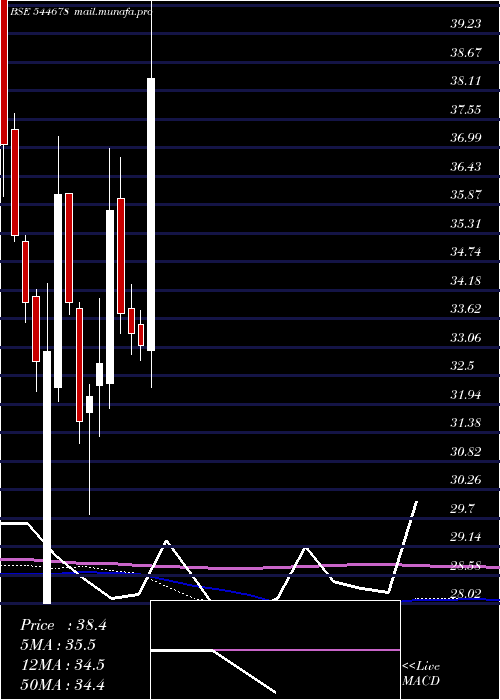This screenshot has width=500, height=700.
Task: Click the tall white candle reaching 38.11
Action: point(151,214)
